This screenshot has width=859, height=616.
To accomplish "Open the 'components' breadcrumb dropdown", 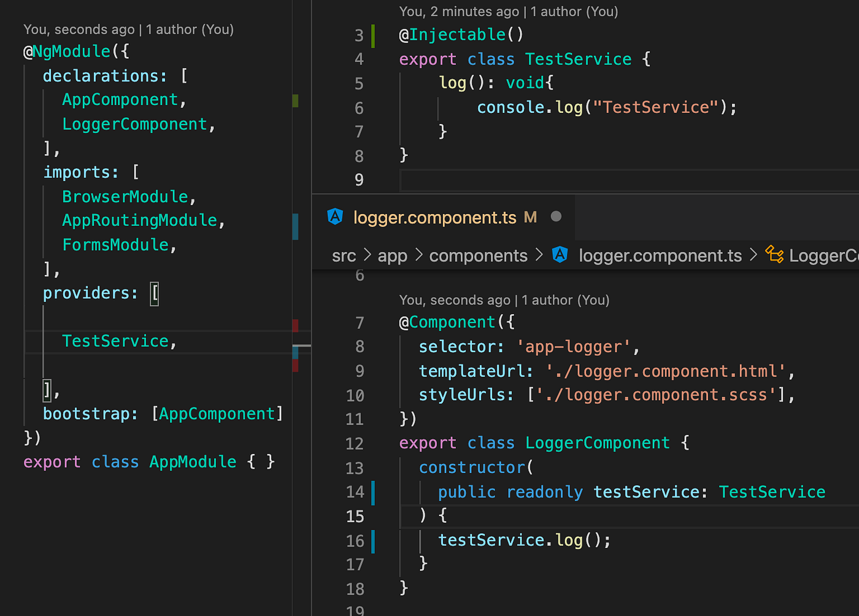I will click(479, 255).
